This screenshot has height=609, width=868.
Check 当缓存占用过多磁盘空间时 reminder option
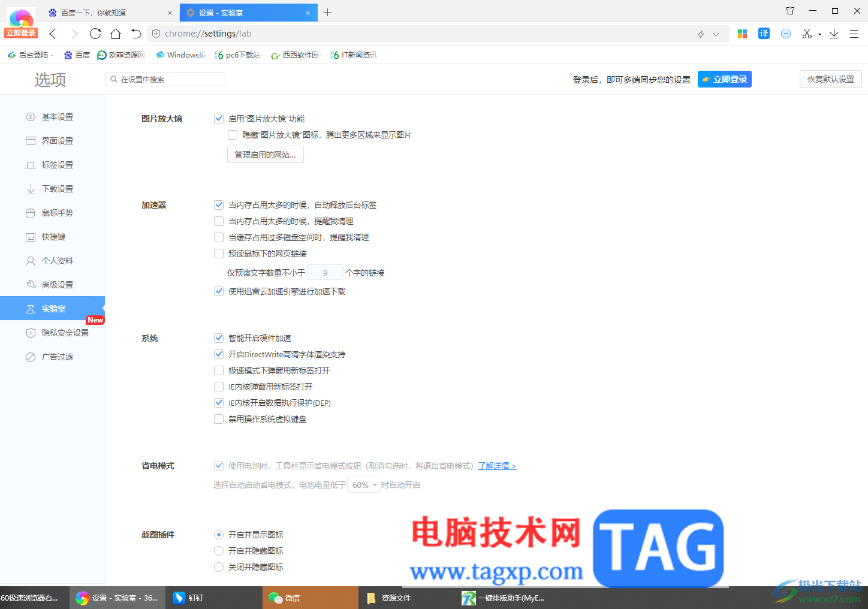click(x=219, y=237)
